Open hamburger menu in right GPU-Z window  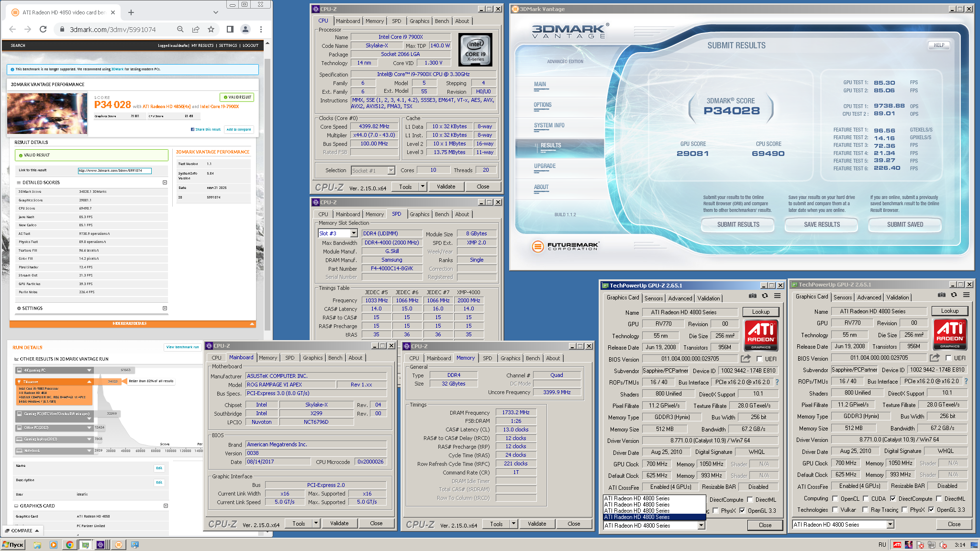click(967, 295)
